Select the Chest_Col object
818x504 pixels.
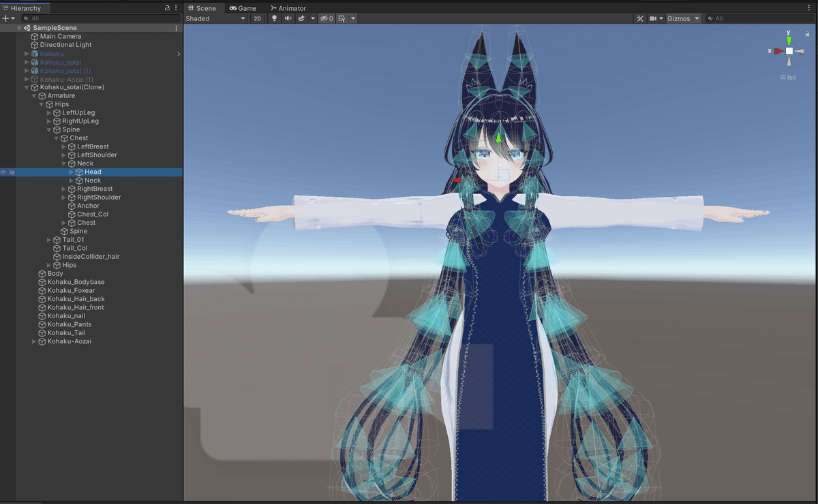coord(93,215)
